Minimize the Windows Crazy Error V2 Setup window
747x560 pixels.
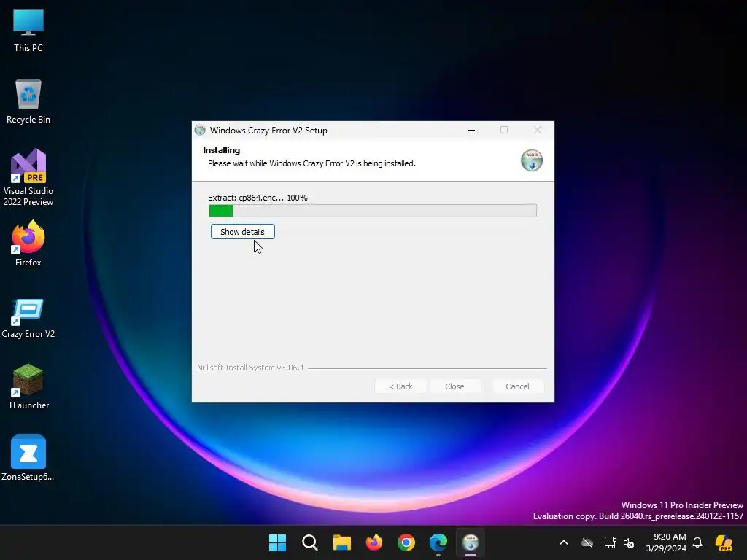pos(471,130)
